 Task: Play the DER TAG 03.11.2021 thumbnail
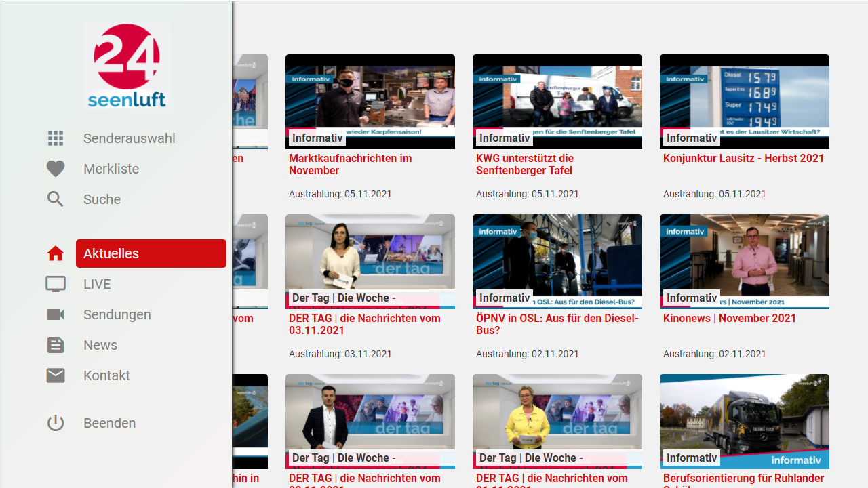370,262
